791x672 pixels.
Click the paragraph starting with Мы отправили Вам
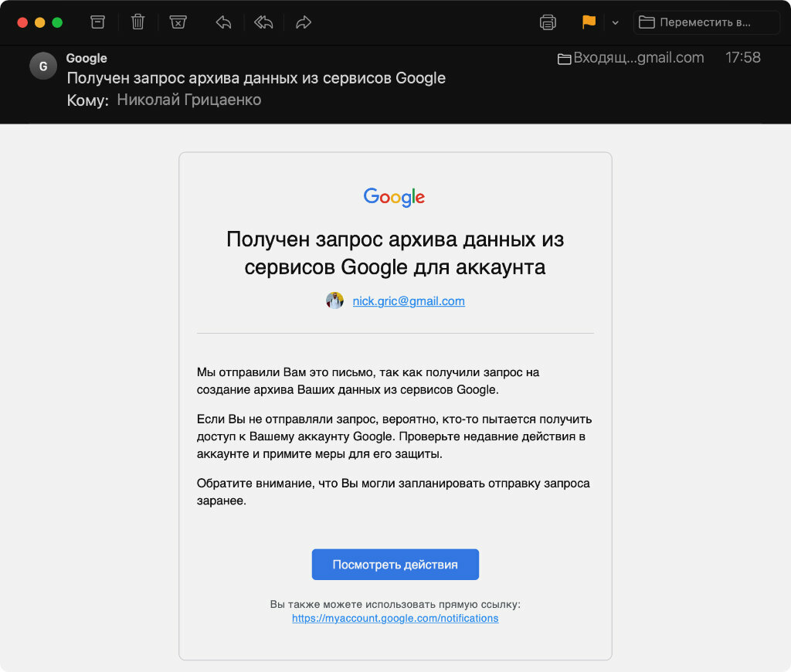pos(368,381)
